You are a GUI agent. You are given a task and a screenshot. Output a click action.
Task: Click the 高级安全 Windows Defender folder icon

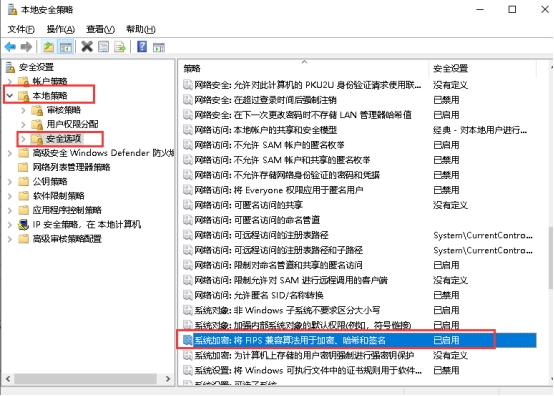pos(23,153)
